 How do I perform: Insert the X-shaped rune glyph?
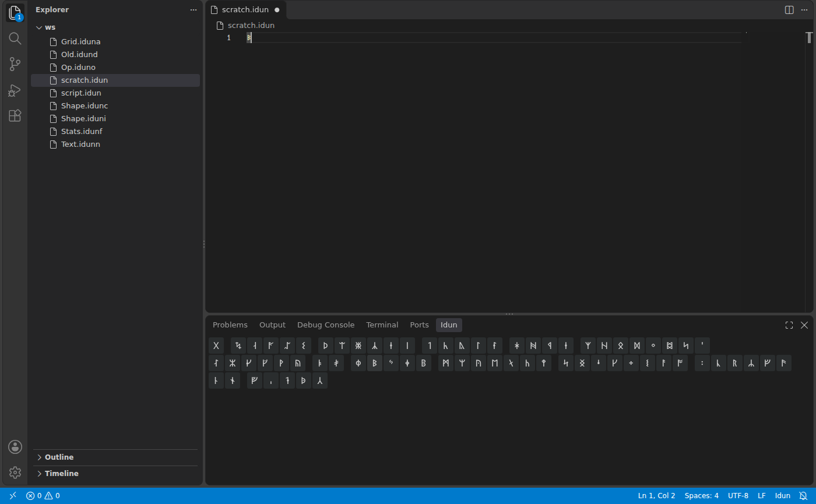point(216,346)
